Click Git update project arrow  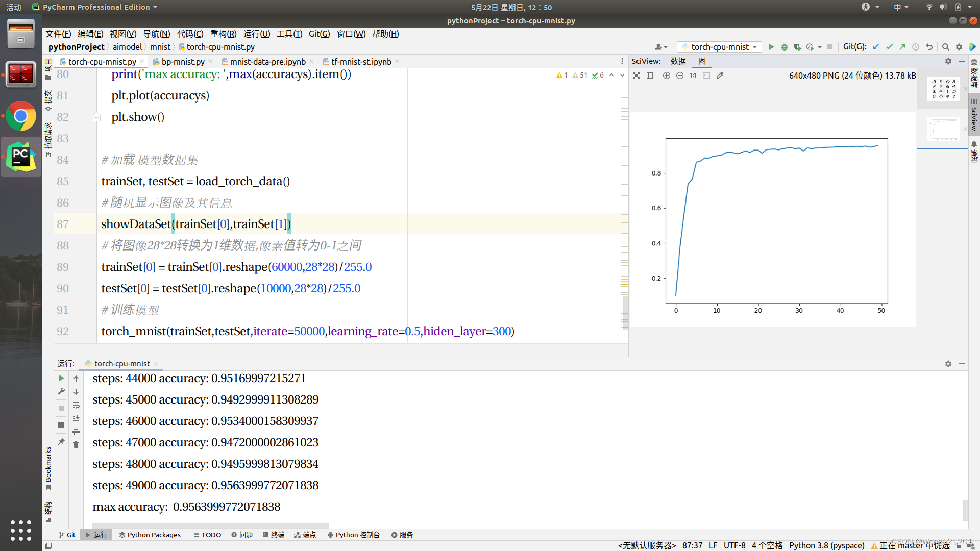click(x=876, y=47)
